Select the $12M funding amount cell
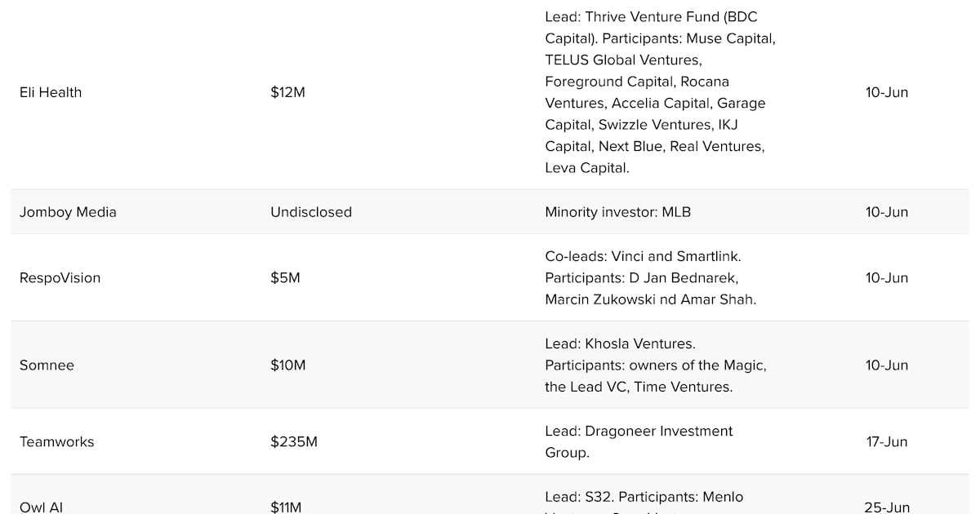Screen dimensions: 980x514 click(287, 92)
